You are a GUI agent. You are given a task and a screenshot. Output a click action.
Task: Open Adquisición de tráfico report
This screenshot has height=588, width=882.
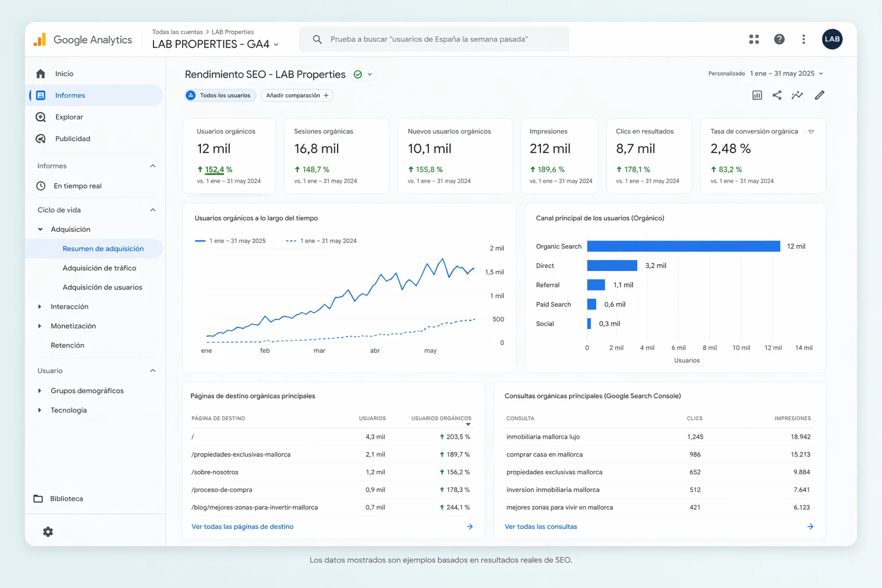[99, 268]
